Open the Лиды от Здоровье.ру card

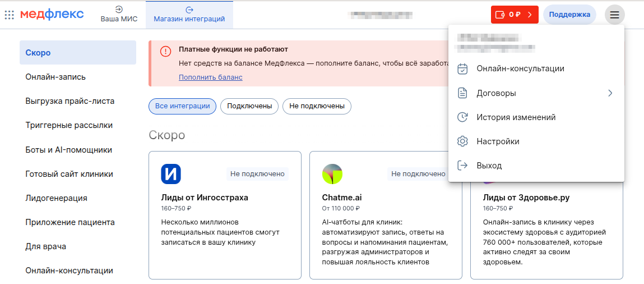pyautogui.click(x=546, y=225)
